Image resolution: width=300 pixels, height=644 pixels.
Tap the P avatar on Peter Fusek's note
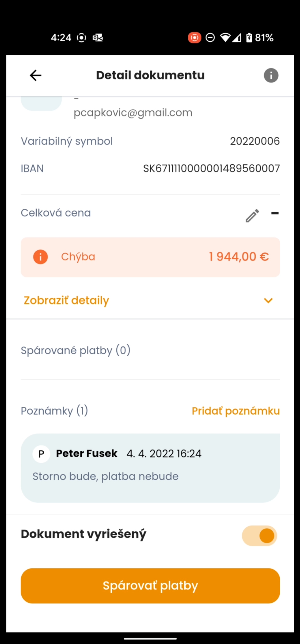tap(41, 454)
